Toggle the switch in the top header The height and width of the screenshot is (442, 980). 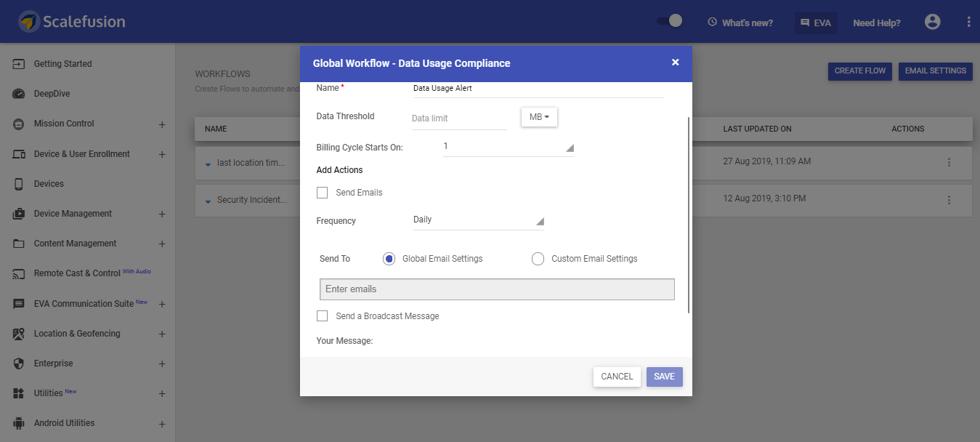coord(669,21)
